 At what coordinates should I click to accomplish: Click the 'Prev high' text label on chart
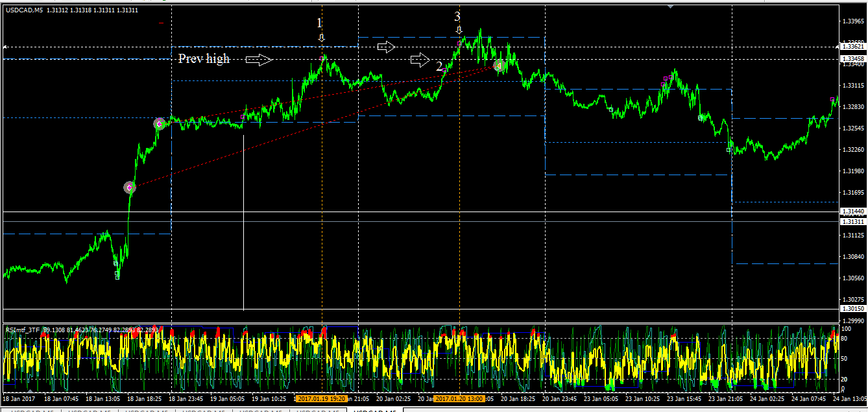[204, 59]
